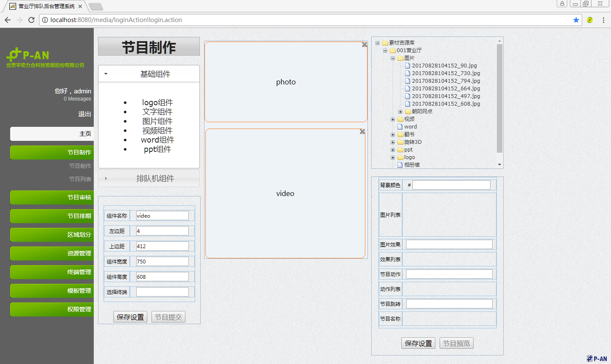Go back to previous page

pyautogui.click(x=8, y=20)
